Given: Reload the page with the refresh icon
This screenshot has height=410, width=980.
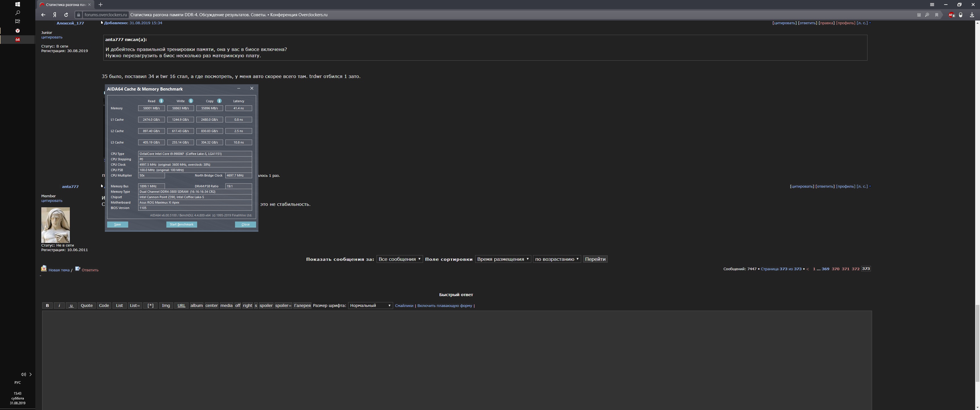Looking at the screenshot, I should tap(66, 15).
